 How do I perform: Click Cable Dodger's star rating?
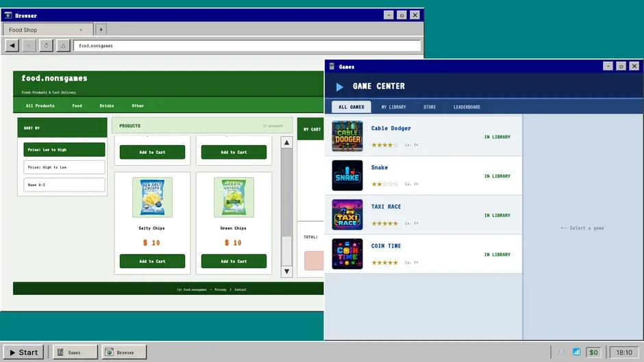(x=385, y=145)
